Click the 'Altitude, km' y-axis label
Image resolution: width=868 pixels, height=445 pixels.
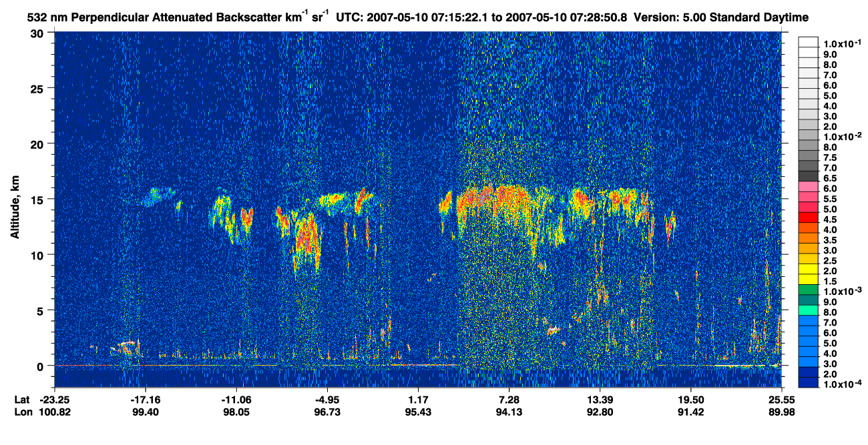click(15, 209)
